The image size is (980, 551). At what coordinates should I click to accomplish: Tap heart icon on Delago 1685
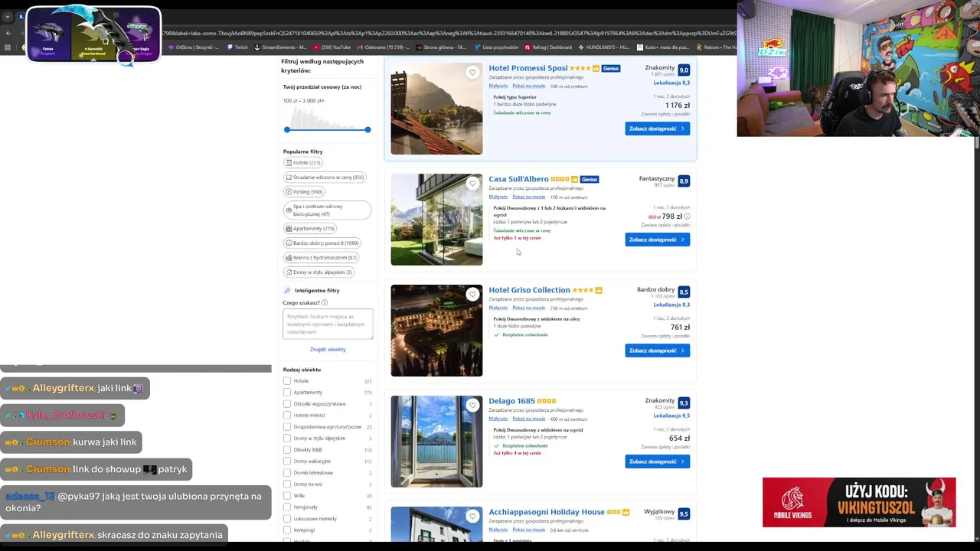tap(472, 406)
